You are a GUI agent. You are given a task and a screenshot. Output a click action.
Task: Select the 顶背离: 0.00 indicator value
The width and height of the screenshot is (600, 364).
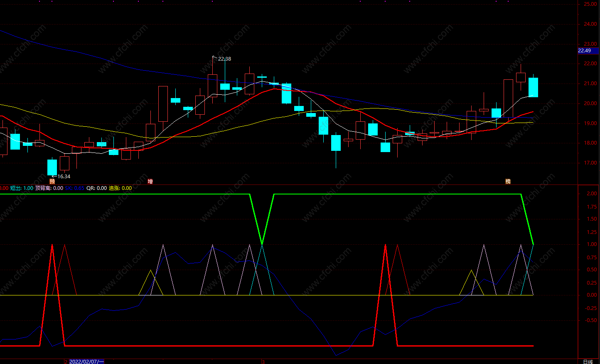(49, 188)
